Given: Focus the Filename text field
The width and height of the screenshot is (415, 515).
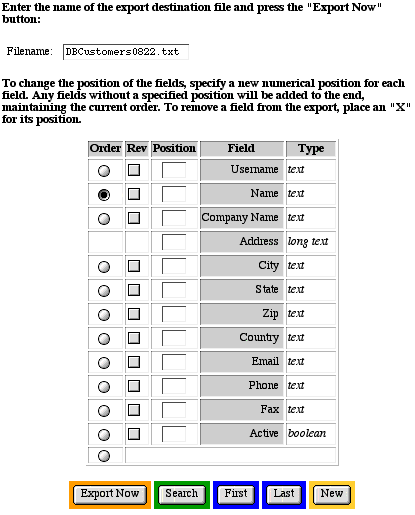Looking at the screenshot, I should pos(126,52).
